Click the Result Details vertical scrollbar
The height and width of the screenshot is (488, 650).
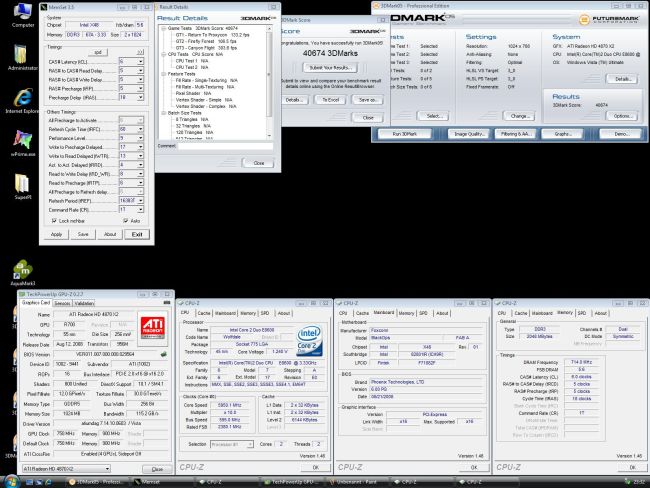tap(269, 82)
